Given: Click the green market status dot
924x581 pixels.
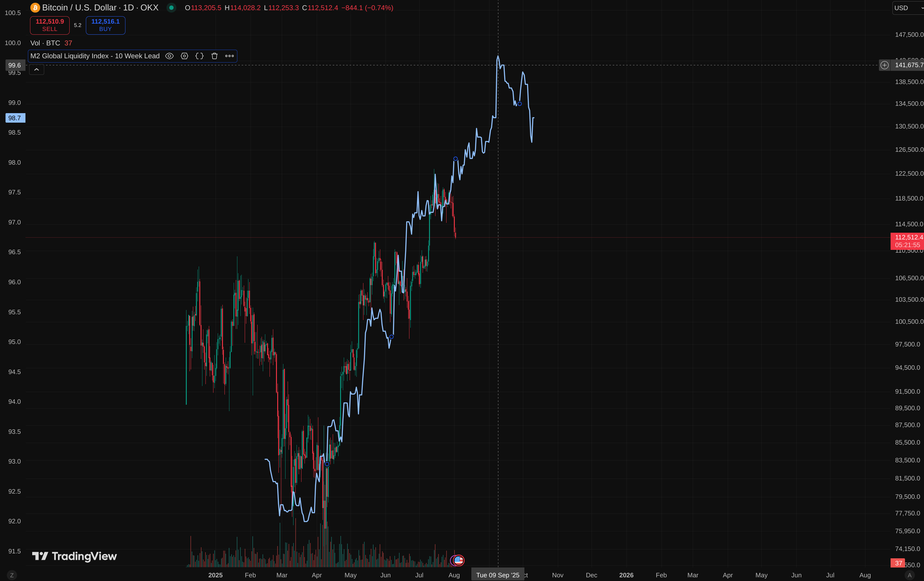Looking at the screenshot, I should tap(171, 8).
